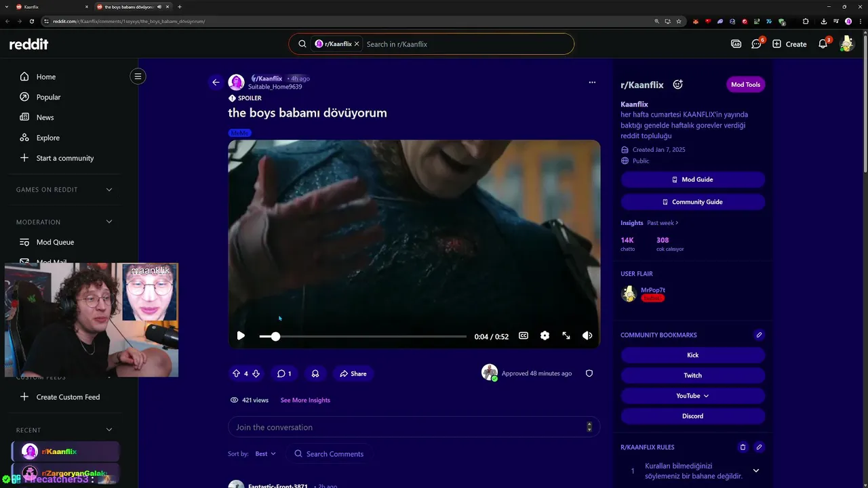Open the post comments count button

pos(284,373)
